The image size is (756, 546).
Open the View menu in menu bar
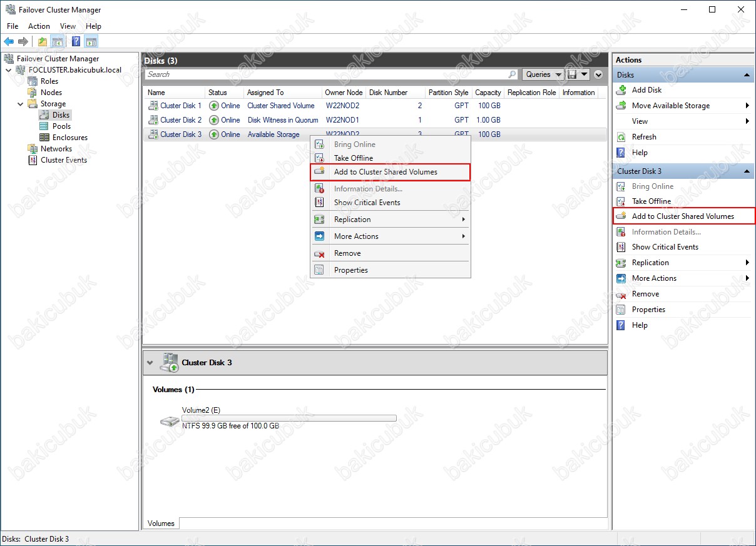pyautogui.click(x=68, y=26)
